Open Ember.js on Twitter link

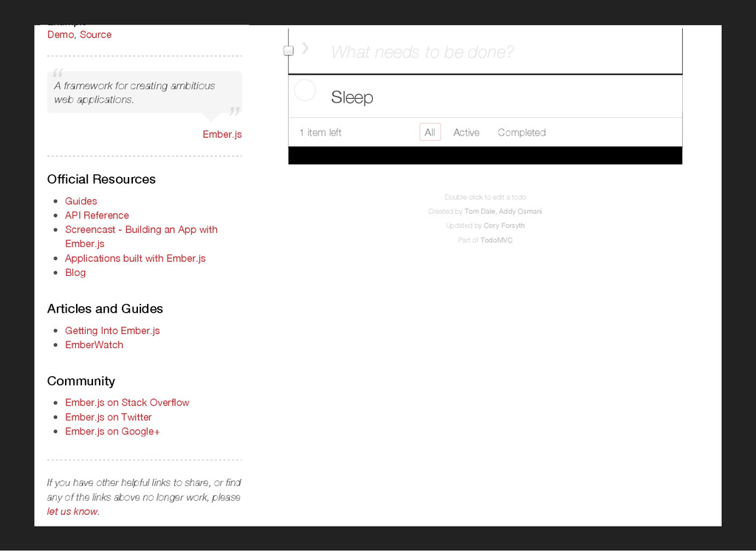pyautogui.click(x=109, y=417)
